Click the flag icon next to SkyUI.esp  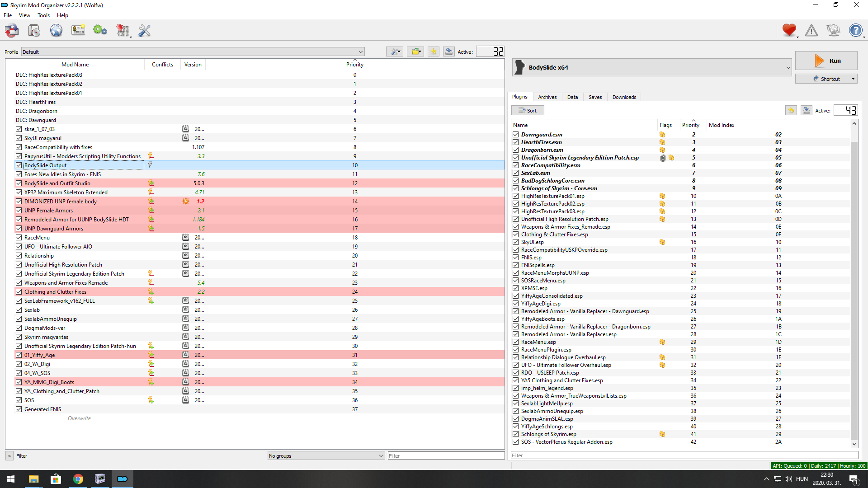pyautogui.click(x=662, y=242)
